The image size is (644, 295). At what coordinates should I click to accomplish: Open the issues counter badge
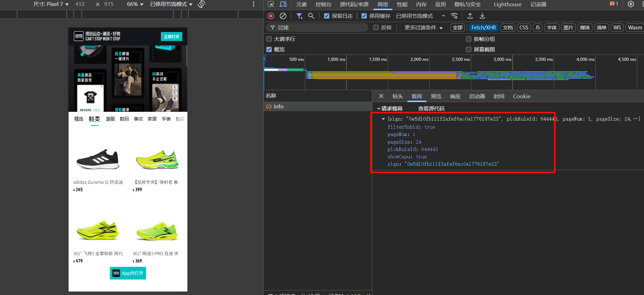[x=614, y=4]
